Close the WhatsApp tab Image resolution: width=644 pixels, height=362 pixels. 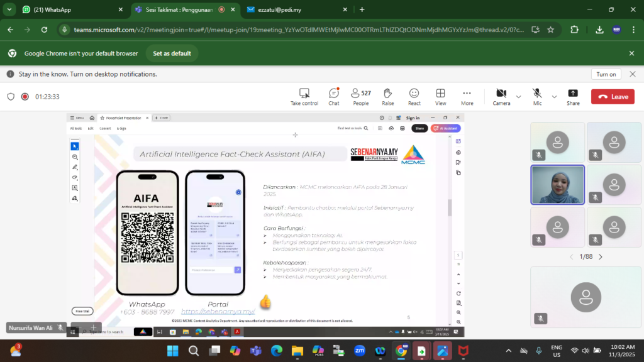click(120, 9)
